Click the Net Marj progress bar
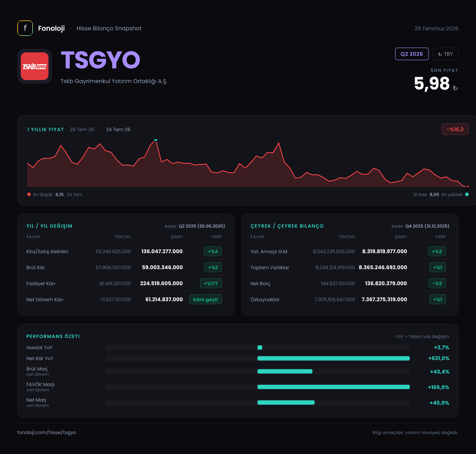476x454 pixels. tap(257, 402)
